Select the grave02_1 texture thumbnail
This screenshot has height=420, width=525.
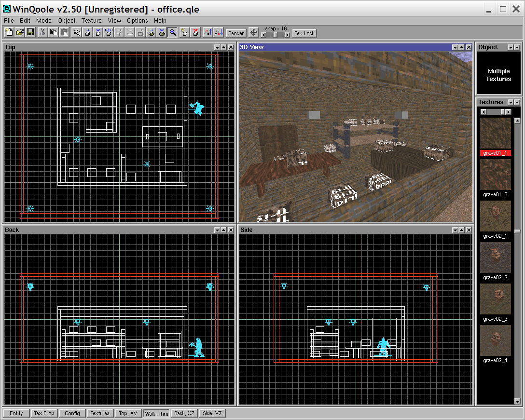(x=495, y=216)
